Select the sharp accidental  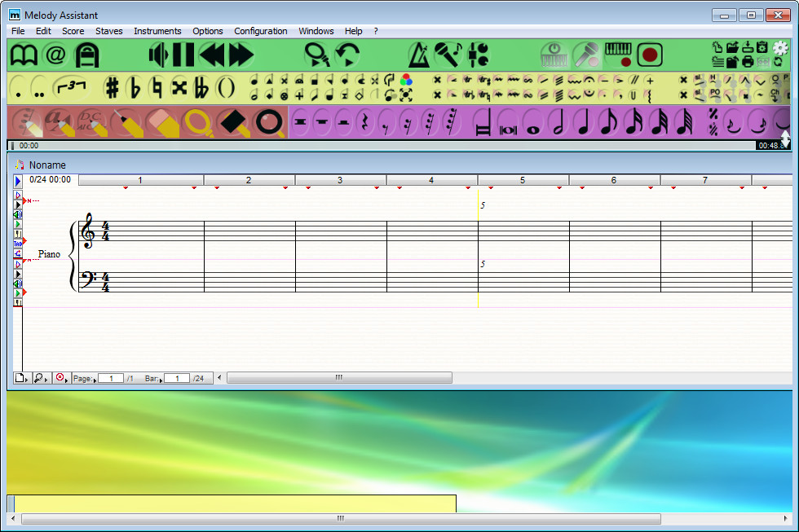click(x=112, y=88)
